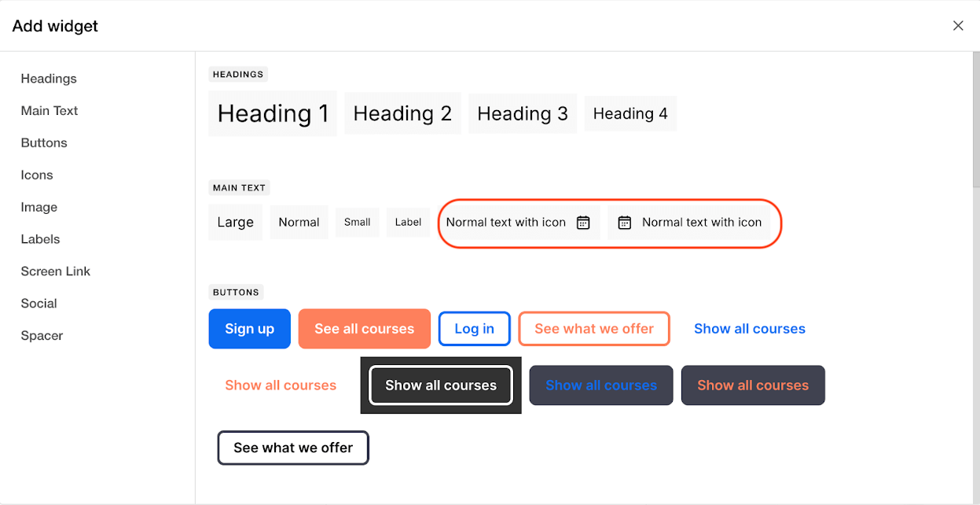Image resolution: width=980 pixels, height=505 pixels.
Task: Choose the Large main text widget
Action: click(235, 222)
